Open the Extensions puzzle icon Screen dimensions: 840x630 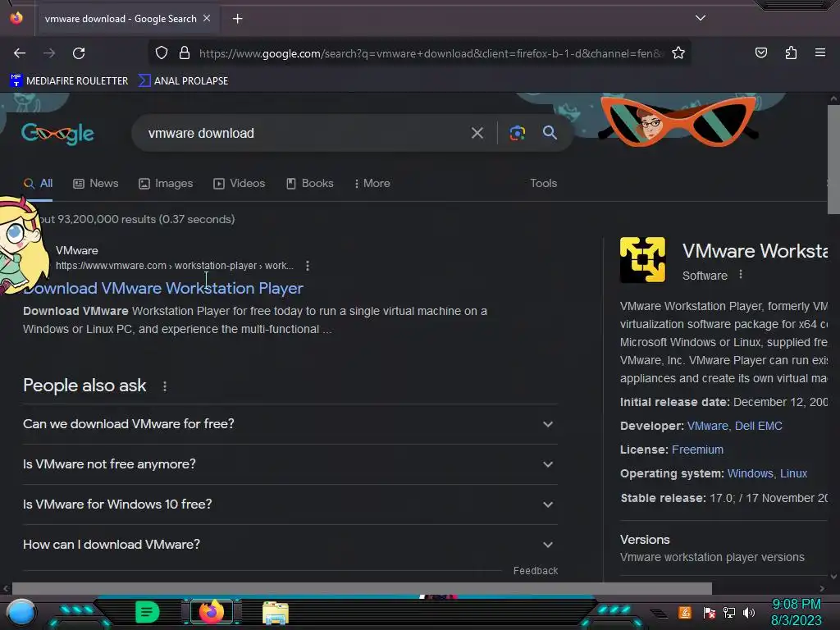click(792, 52)
